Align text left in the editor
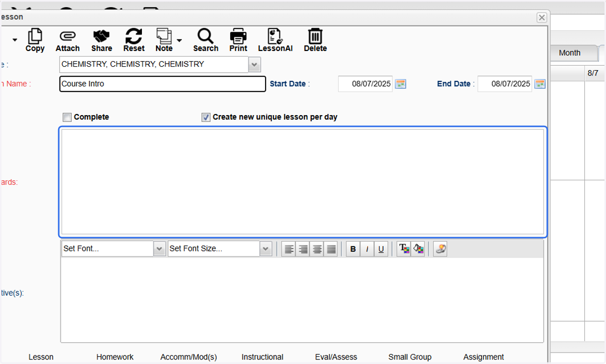 (x=288, y=249)
